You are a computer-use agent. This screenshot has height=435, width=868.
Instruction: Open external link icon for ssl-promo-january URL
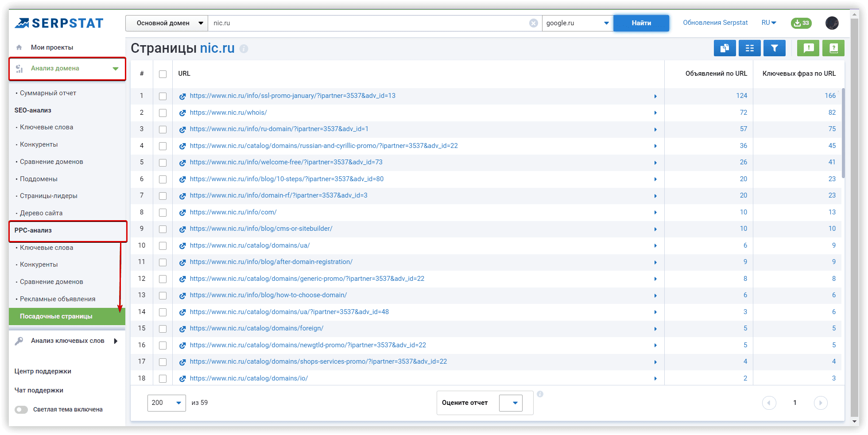click(x=182, y=96)
